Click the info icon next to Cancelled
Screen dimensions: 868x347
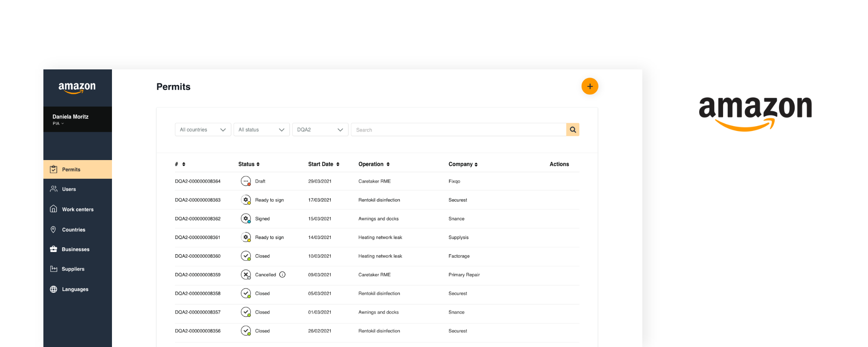[x=282, y=275]
